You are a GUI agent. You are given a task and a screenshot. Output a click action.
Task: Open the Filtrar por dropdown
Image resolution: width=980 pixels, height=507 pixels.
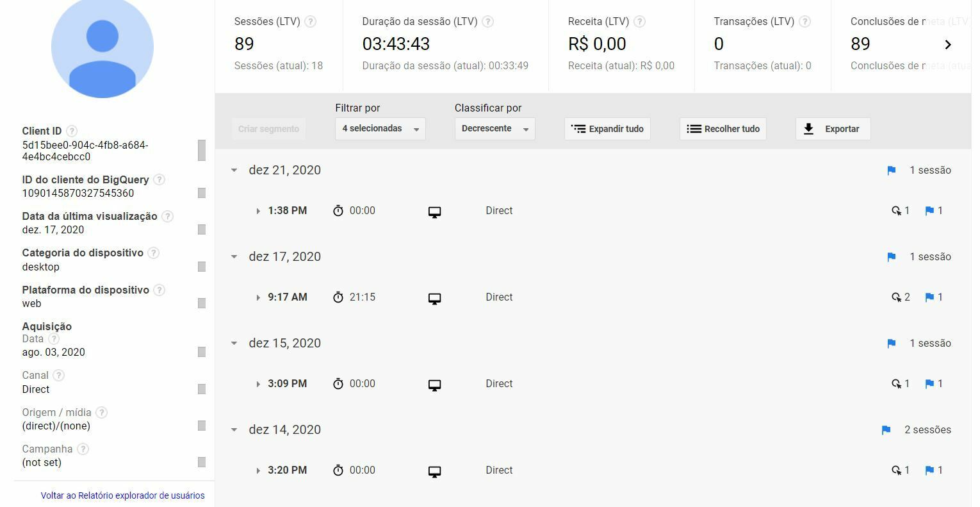pos(380,129)
